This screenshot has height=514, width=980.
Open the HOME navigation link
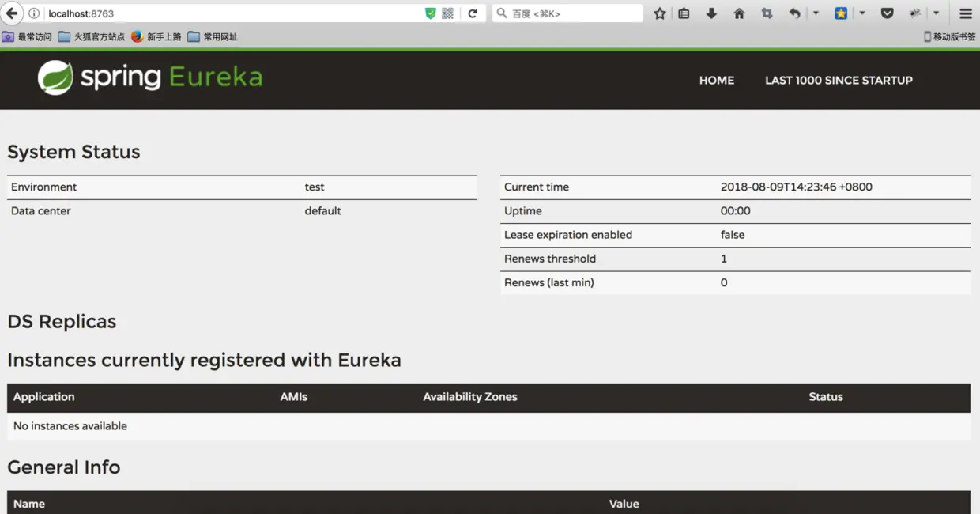coord(717,80)
